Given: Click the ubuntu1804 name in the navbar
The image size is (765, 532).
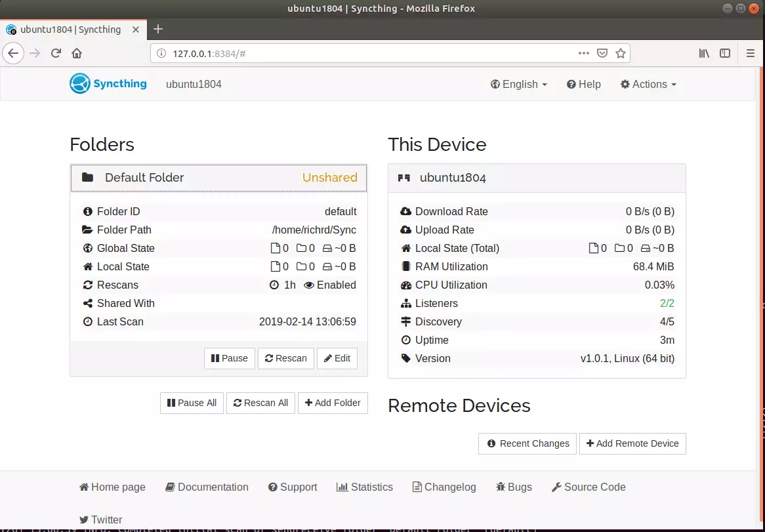Looking at the screenshot, I should tap(194, 84).
